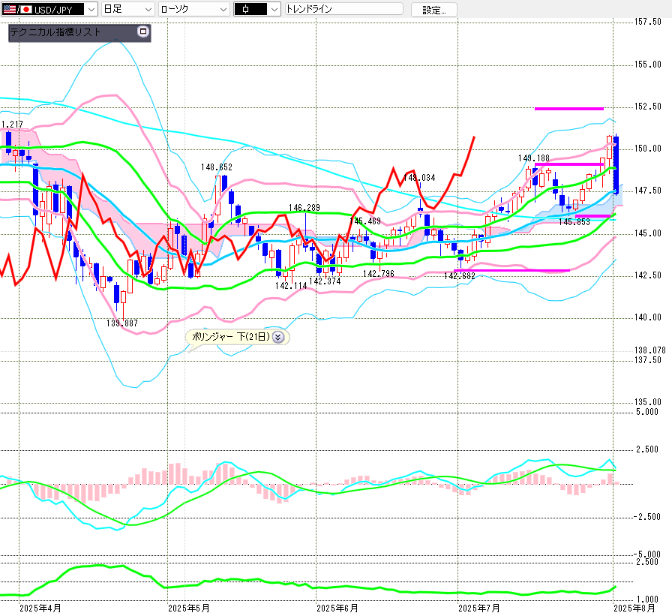
Task: Click the 138.078 axis value
Action: [x=650, y=350]
